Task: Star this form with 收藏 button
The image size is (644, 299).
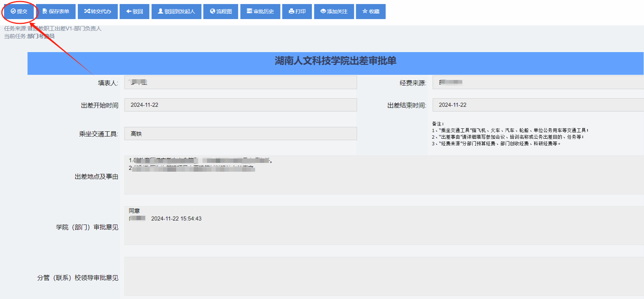Action: pos(370,11)
